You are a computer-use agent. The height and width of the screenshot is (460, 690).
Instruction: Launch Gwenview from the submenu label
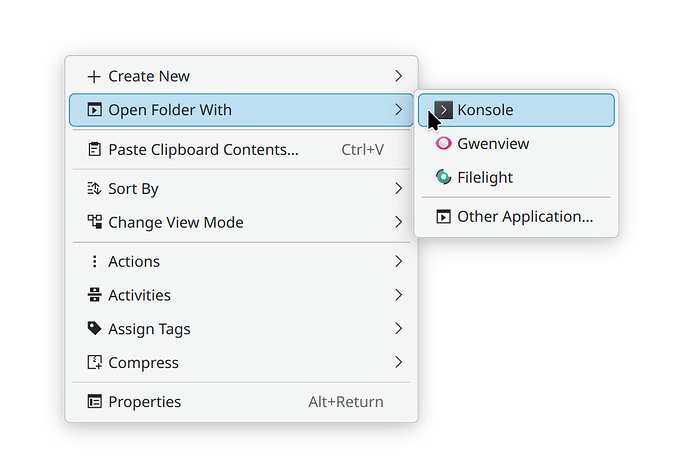click(493, 144)
